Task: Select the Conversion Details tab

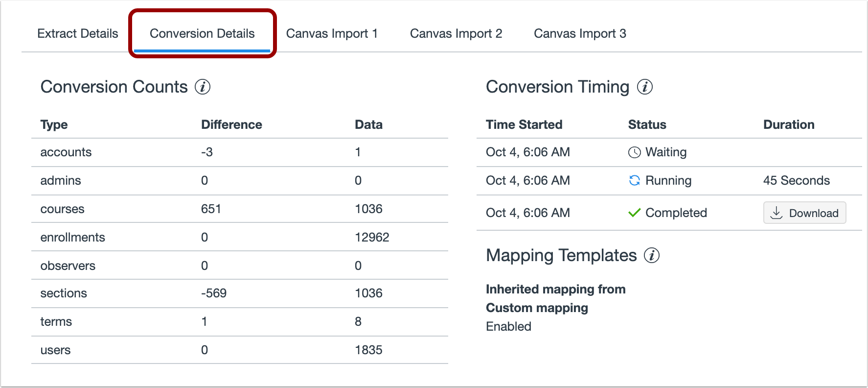Action: point(202,33)
